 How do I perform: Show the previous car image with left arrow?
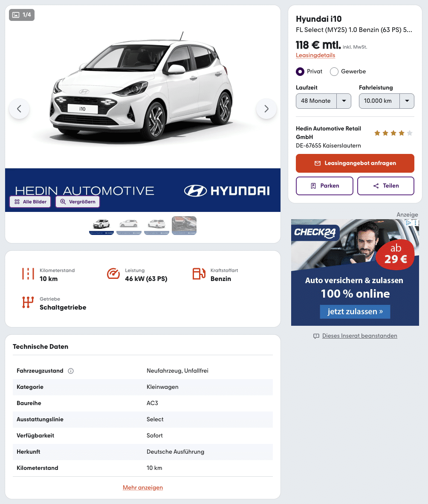pos(19,109)
